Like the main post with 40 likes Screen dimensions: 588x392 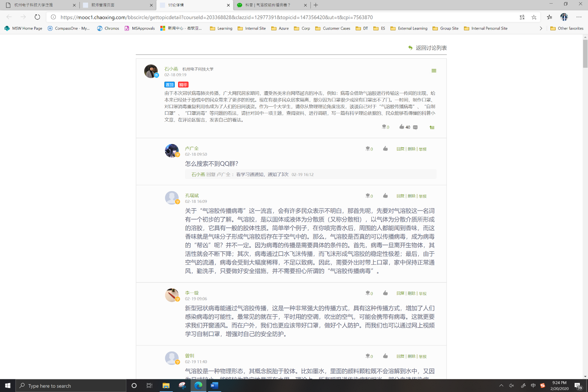(x=401, y=127)
